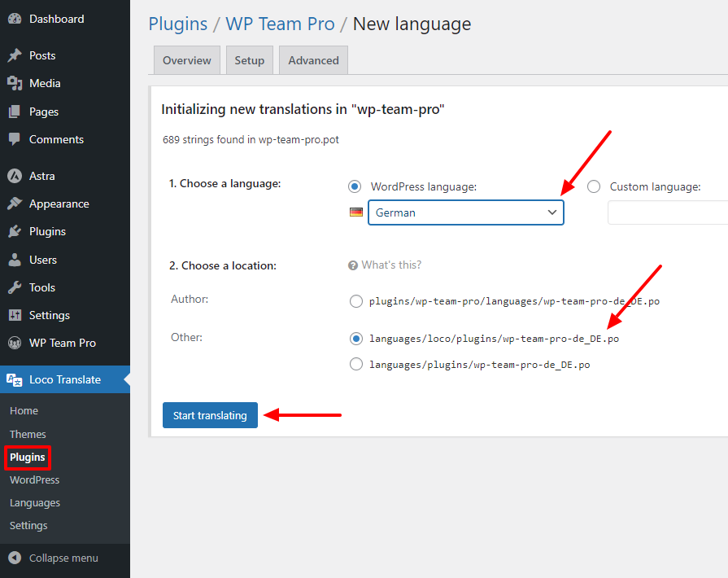Viewport: 728px width, 578px height.
Task: Click the German flag icon
Action: click(x=356, y=212)
